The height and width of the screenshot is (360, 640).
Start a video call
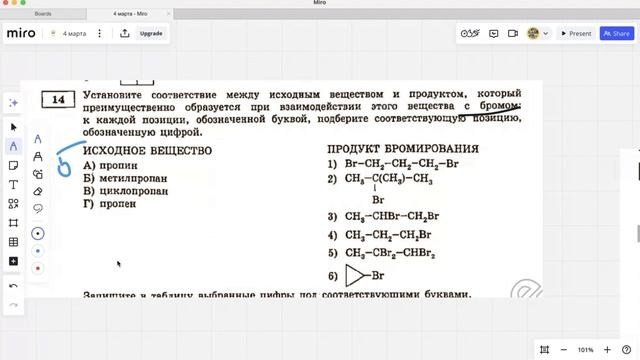[513, 33]
